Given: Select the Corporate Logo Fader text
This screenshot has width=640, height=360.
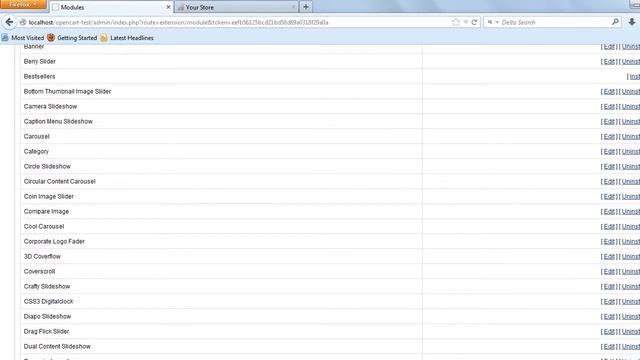Looking at the screenshot, I should tap(54, 242).
